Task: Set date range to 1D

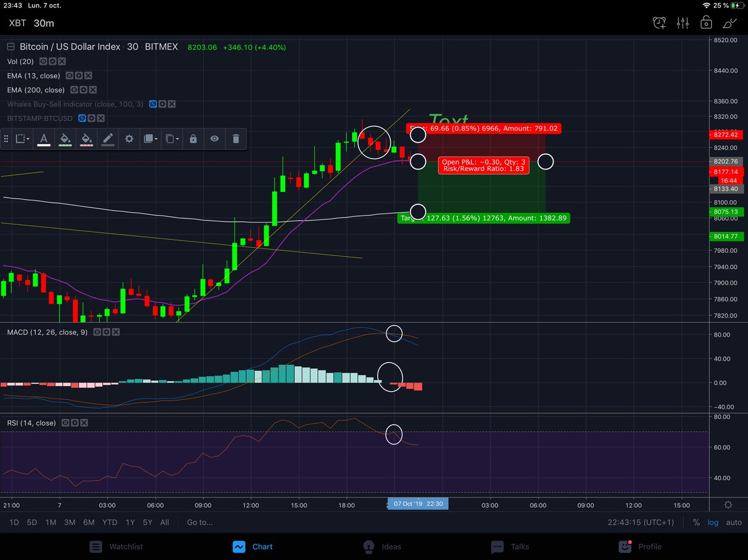Action: tap(13, 522)
